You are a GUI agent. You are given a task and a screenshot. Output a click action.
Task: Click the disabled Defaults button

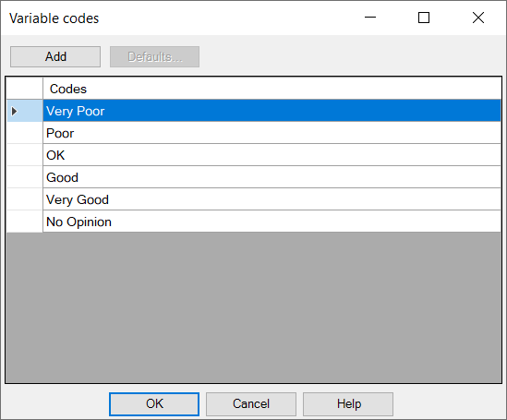pos(154,57)
